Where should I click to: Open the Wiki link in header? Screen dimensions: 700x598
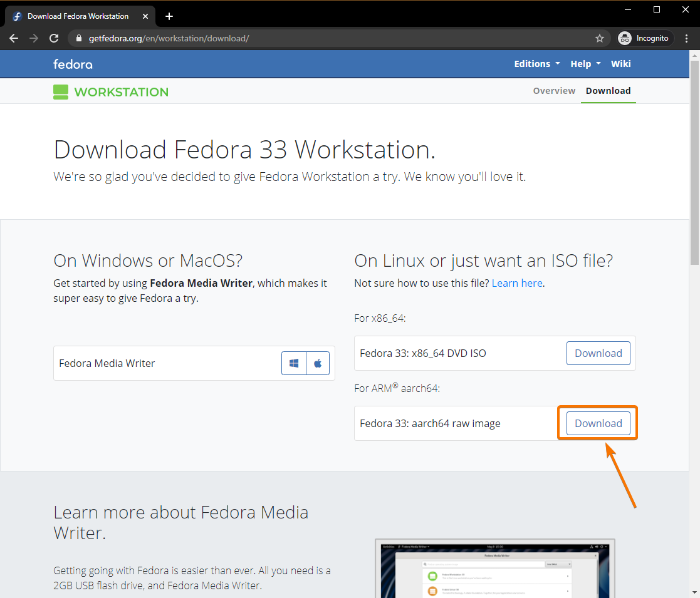[620, 64]
